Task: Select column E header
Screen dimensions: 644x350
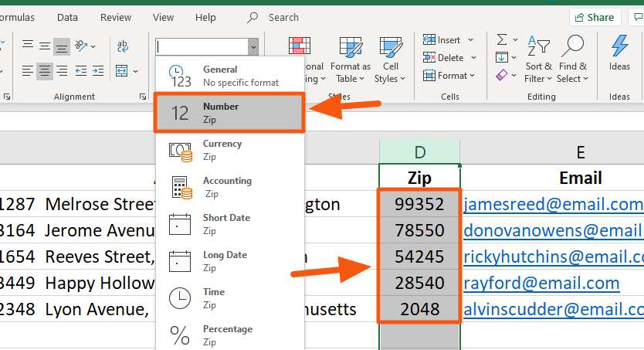Action: (x=580, y=151)
